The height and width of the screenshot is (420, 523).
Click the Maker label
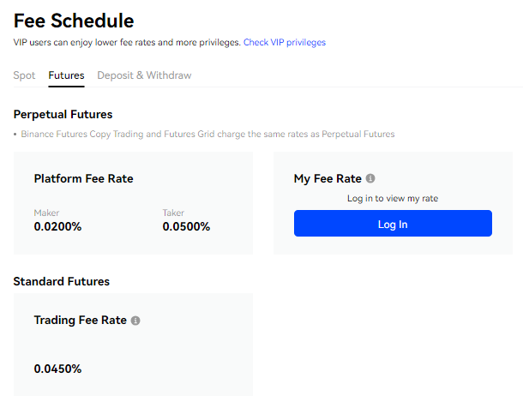coord(47,213)
